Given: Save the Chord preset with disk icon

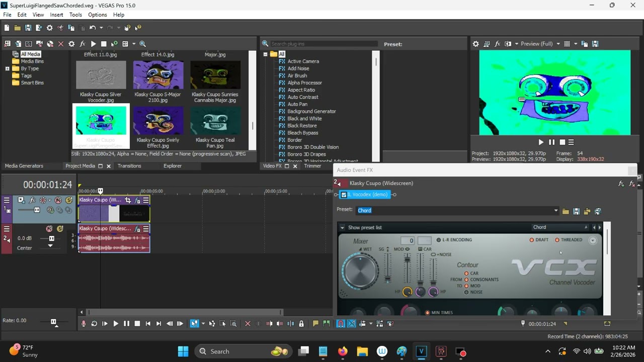Looking at the screenshot, I should point(576,211).
